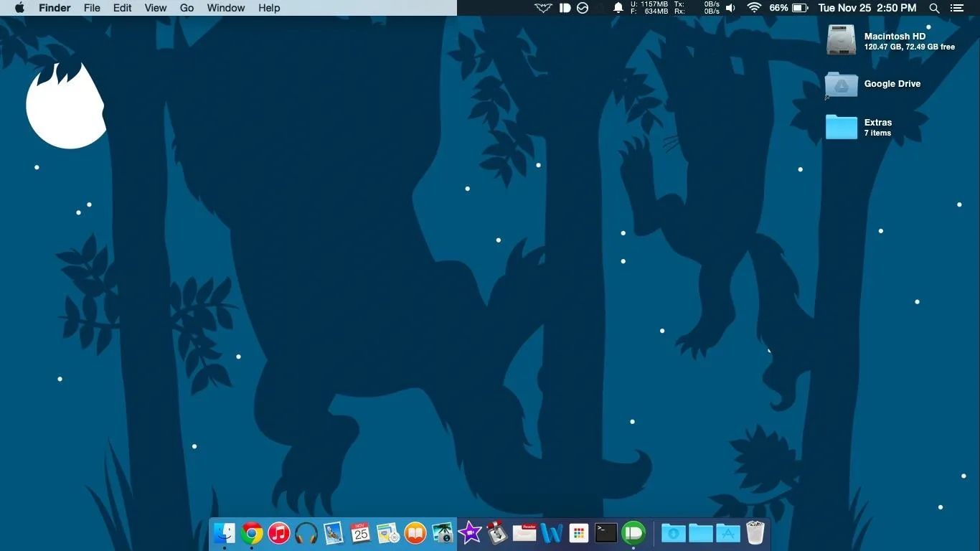The width and height of the screenshot is (980, 551).
Task: Open the Downloads folder stack in Dock
Action: click(x=674, y=533)
